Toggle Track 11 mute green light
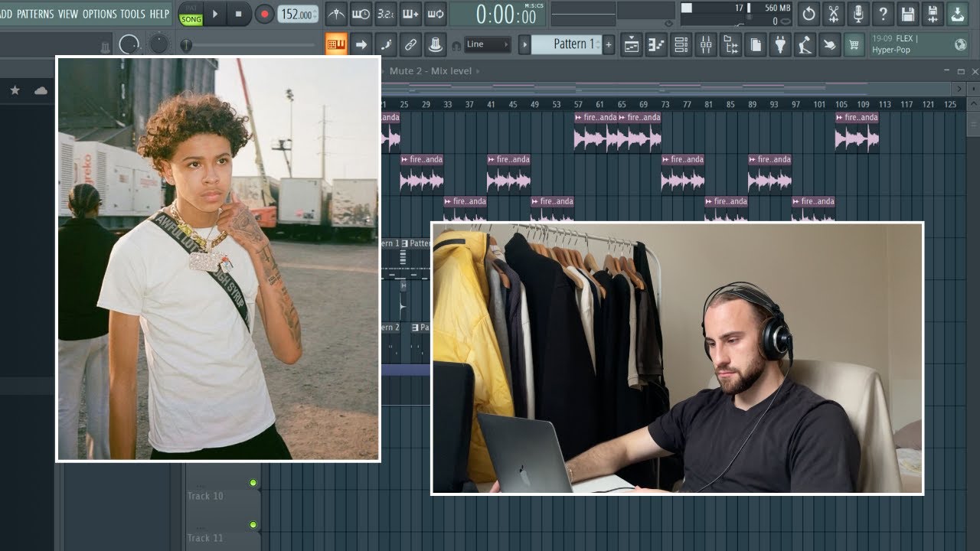The width and height of the screenshot is (980, 551). [253, 525]
